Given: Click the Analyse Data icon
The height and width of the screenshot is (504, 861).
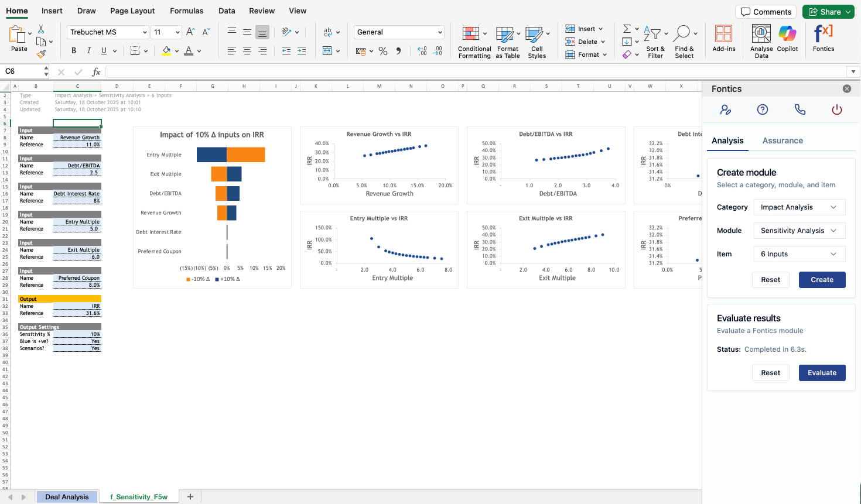Looking at the screenshot, I should [x=761, y=34].
